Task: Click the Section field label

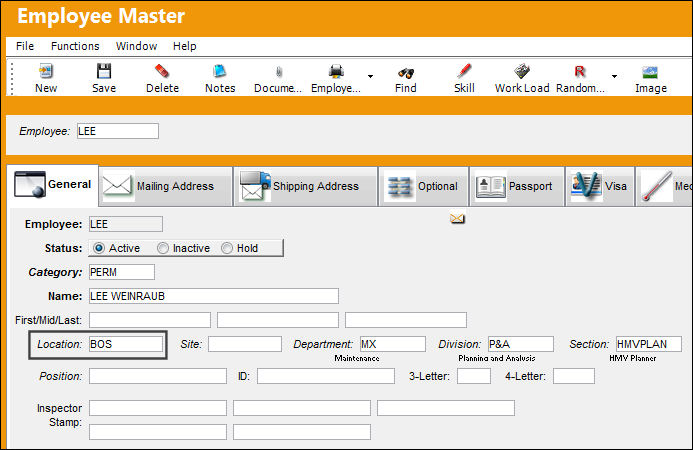Action: point(589,344)
